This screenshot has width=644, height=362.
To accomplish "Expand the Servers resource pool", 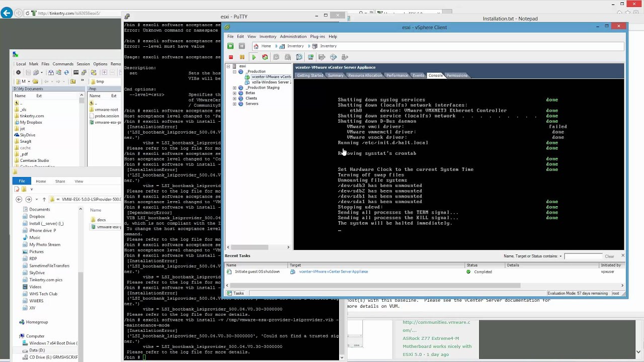I will [234, 104].
